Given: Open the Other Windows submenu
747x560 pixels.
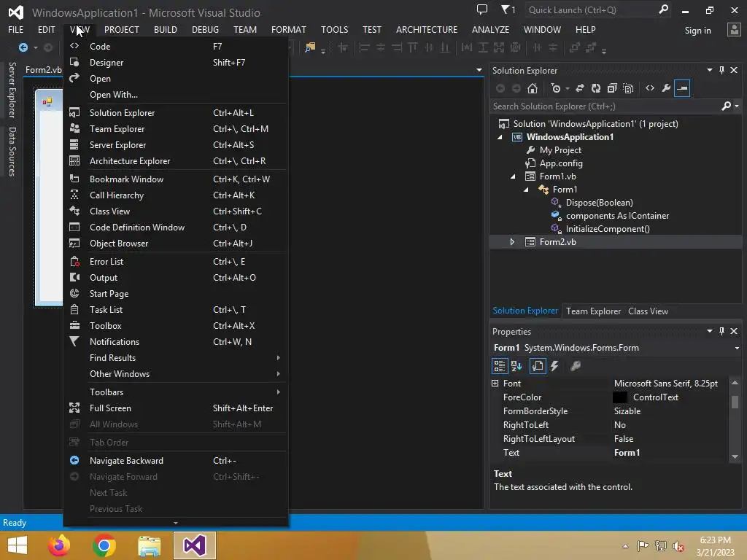Looking at the screenshot, I should (176, 374).
